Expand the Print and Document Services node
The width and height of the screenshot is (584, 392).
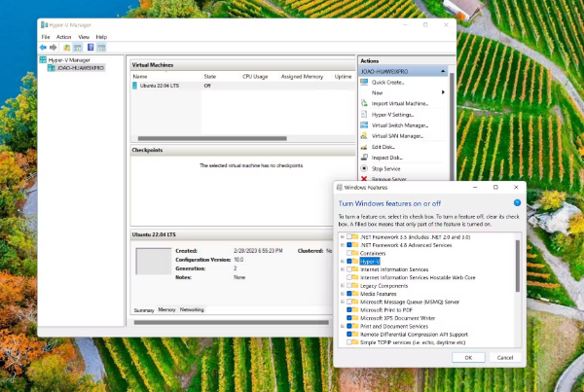click(343, 326)
